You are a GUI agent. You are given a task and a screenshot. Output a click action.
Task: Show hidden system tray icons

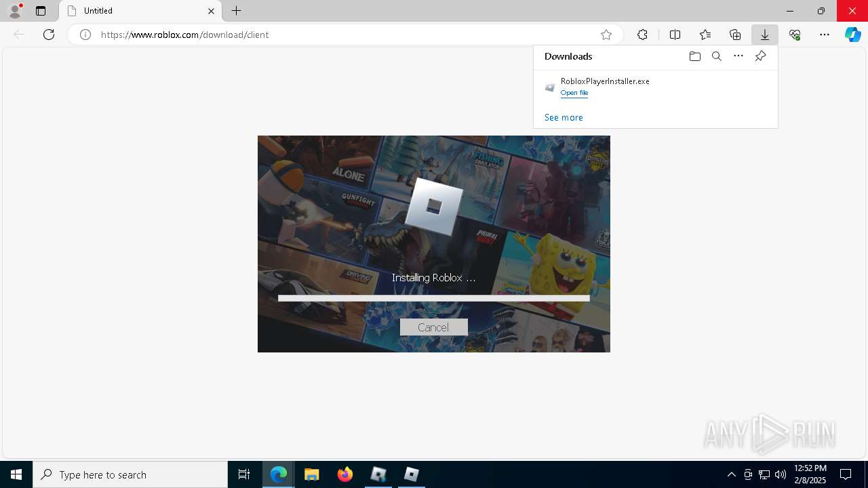click(731, 474)
